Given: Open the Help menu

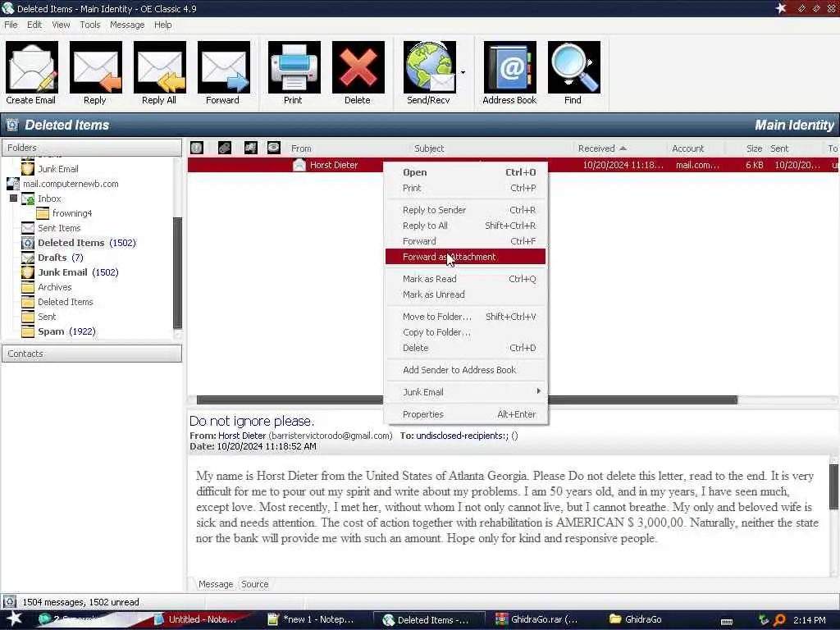Looking at the screenshot, I should point(163,25).
